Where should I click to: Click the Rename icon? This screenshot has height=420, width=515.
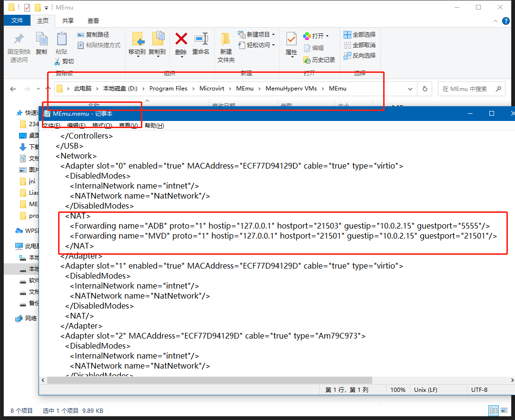point(201,39)
